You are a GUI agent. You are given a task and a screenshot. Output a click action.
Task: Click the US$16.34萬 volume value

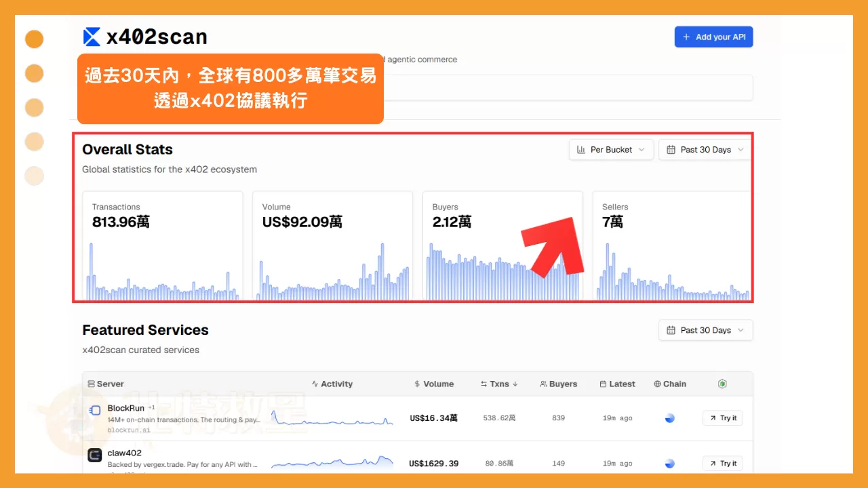[x=434, y=418]
